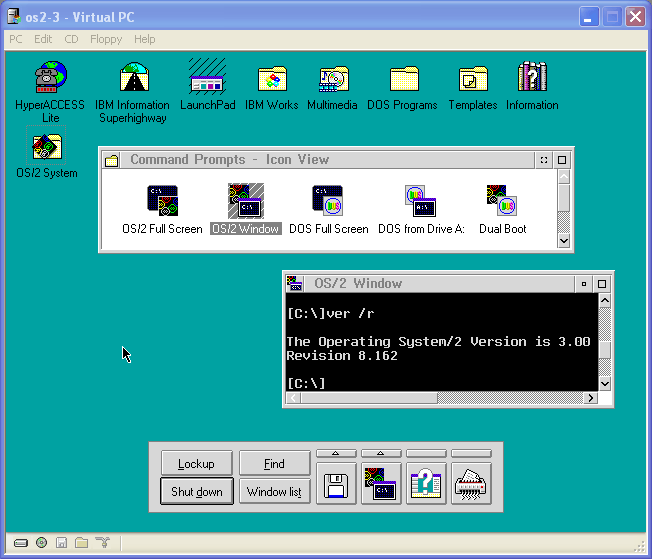Hide the Command Prompts window
Viewport: 652px width, 559px height.
tap(543, 160)
